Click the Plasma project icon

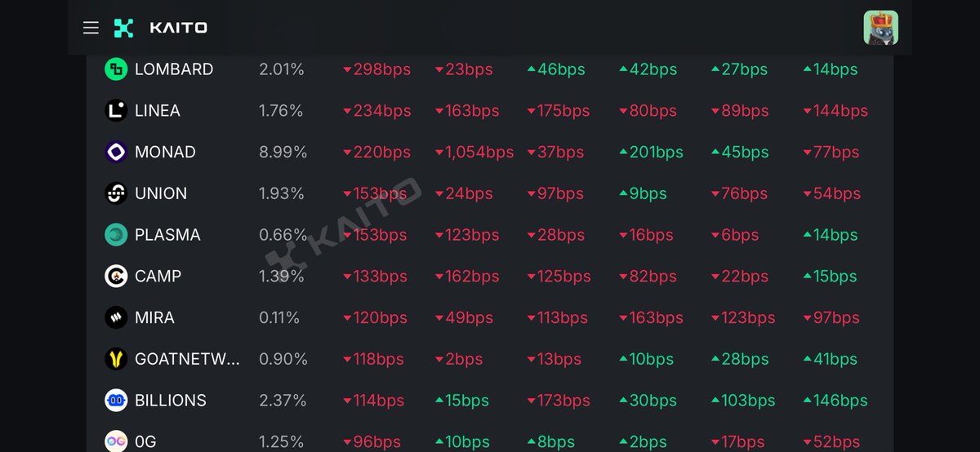pos(116,235)
